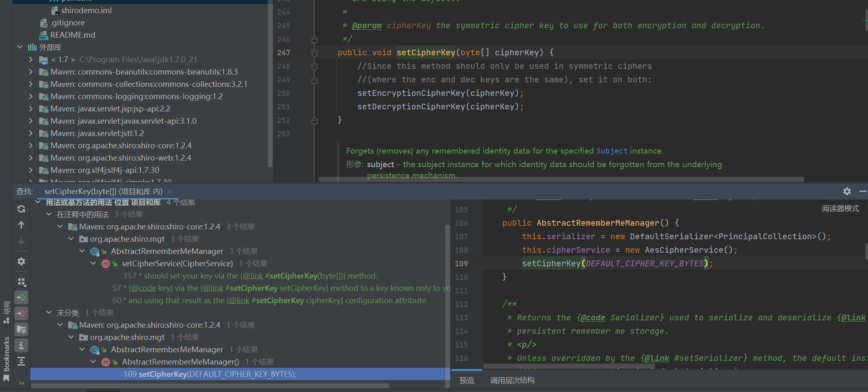868x392 pixels.
Task: Open the shirodemo.iml file
Action: 86,10
